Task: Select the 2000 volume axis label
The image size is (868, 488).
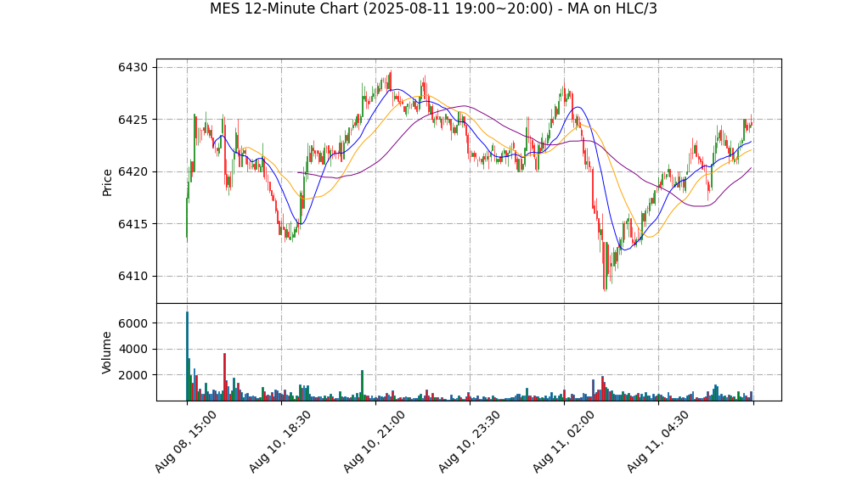Action: [132, 375]
